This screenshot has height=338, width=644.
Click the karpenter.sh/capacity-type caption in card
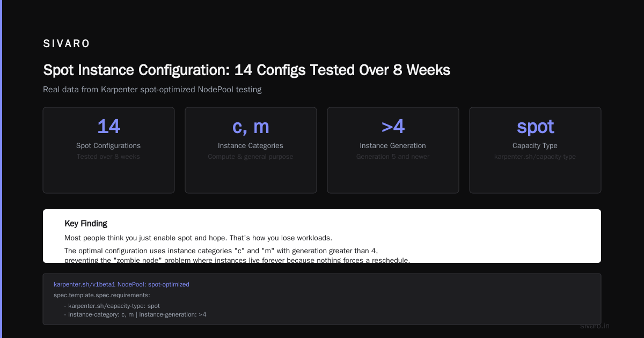point(535,157)
